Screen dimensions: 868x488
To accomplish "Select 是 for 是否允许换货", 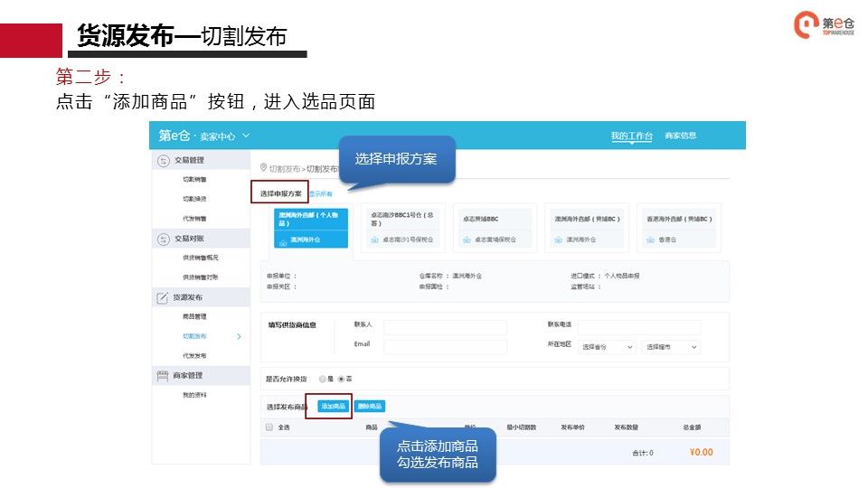I will (322, 379).
